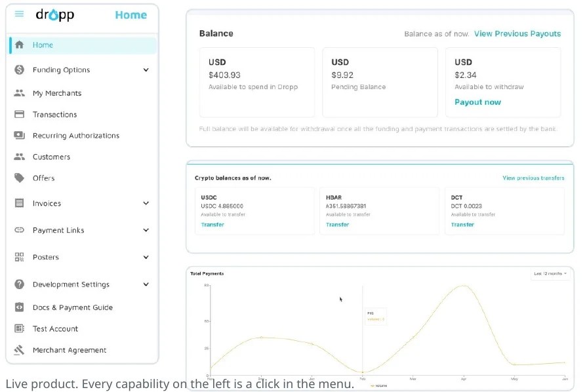Select the Home house icon

[x=19, y=45]
